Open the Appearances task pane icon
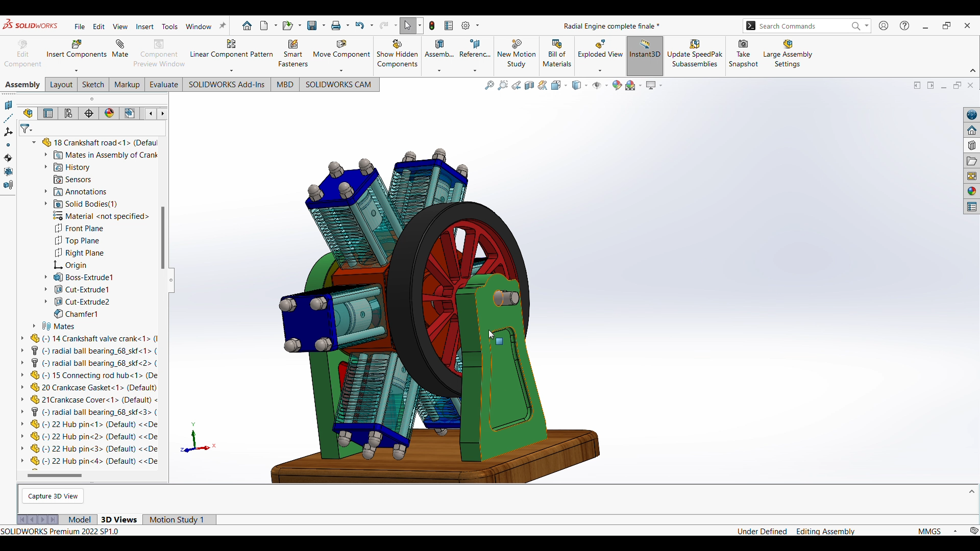Image resolution: width=980 pixels, height=551 pixels. click(x=972, y=191)
